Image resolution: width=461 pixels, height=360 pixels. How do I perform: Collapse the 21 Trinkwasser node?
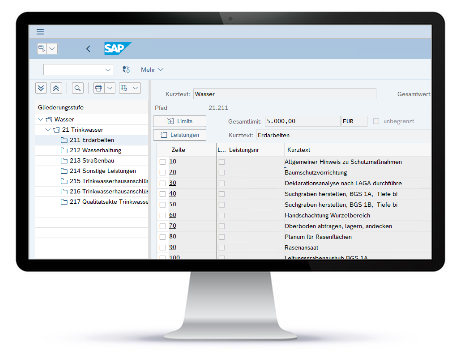pyautogui.click(x=48, y=130)
